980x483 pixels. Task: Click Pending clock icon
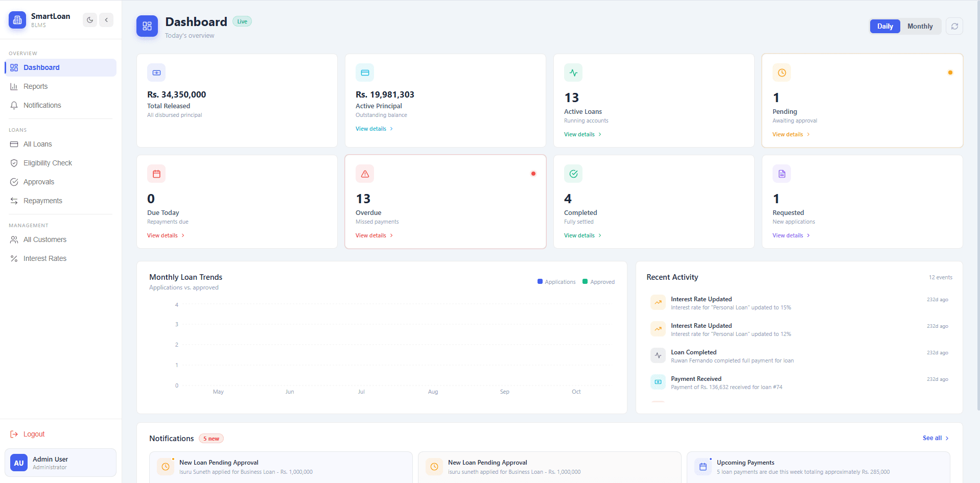782,73
